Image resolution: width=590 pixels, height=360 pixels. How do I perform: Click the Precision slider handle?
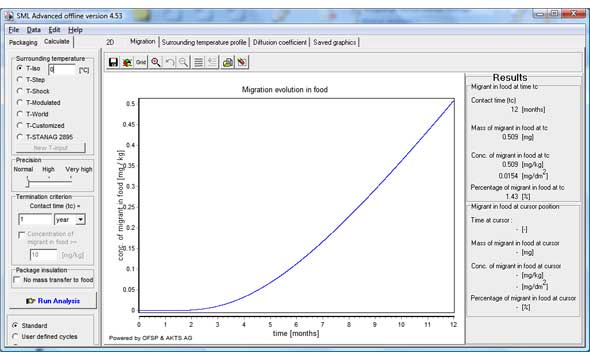[x=27, y=183]
